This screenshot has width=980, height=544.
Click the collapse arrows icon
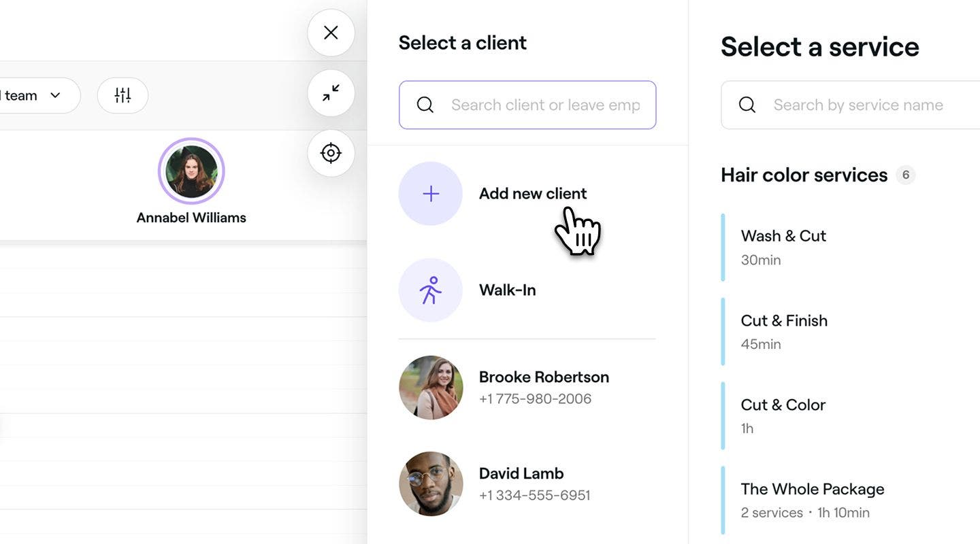click(331, 93)
